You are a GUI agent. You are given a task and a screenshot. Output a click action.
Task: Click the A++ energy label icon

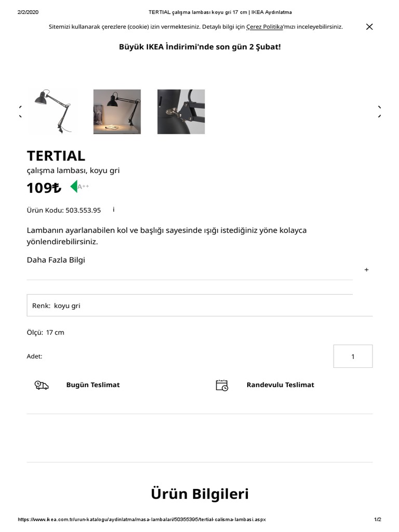pyautogui.click(x=79, y=187)
